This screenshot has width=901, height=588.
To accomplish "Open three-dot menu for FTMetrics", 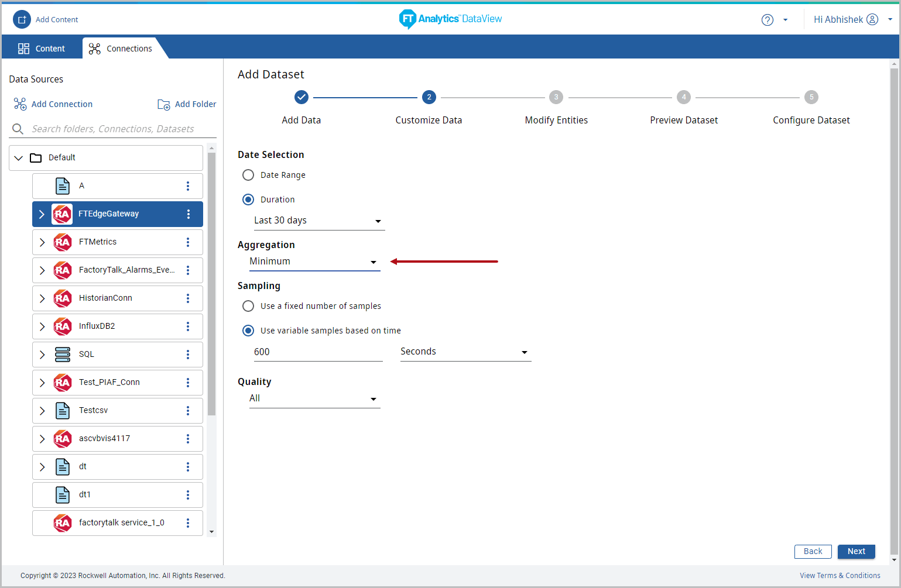I will pos(188,242).
